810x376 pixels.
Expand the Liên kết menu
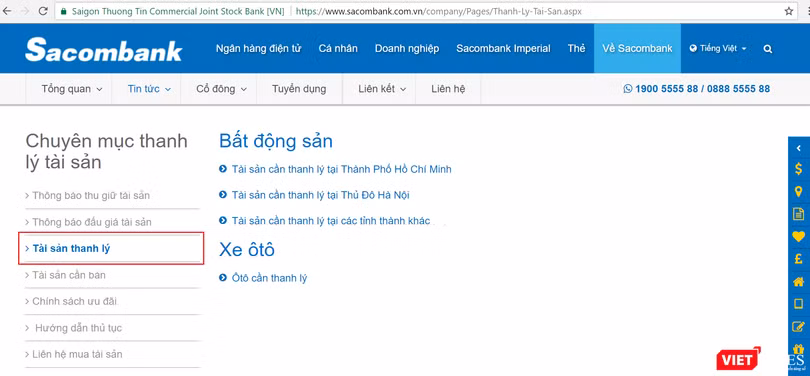pyautogui.click(x=382, y=89)
